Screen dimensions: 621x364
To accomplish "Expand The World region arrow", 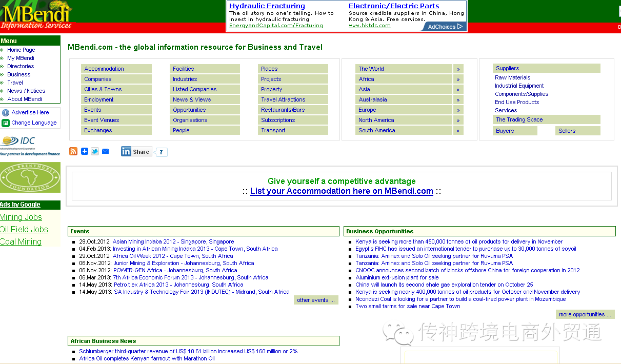I will pos(458,69).
